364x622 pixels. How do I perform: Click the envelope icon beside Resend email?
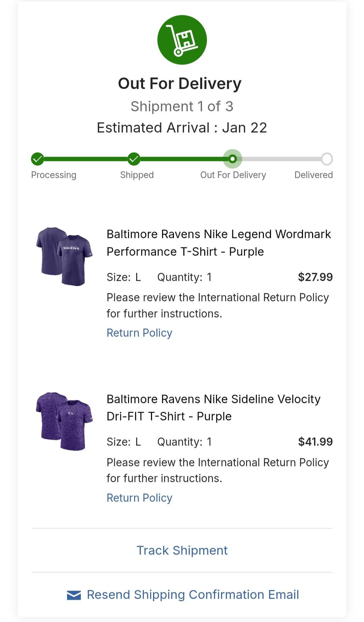[x=74, y=595]
